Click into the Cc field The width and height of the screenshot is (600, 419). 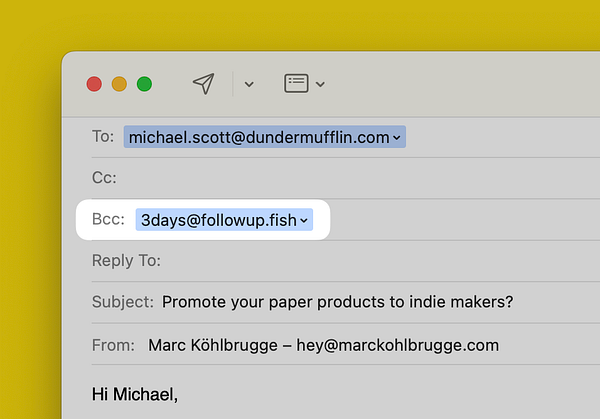(350, 178)
